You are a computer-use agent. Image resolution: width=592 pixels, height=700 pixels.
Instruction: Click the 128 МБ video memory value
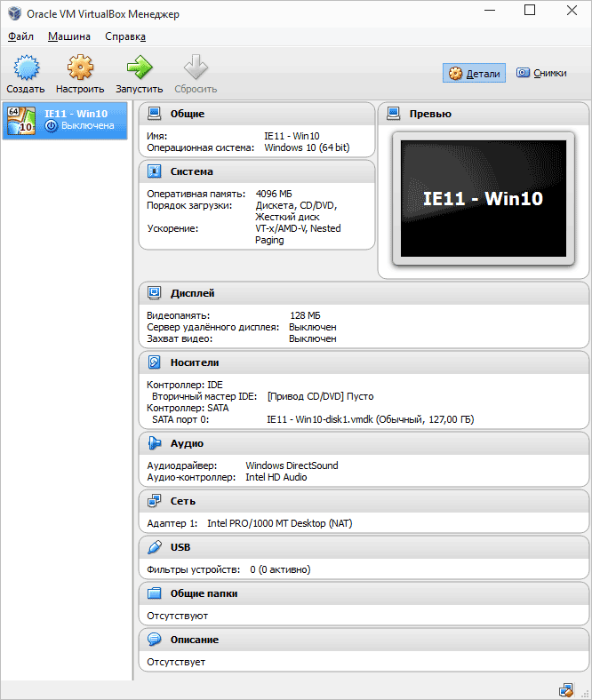click(x=305, y=315)
